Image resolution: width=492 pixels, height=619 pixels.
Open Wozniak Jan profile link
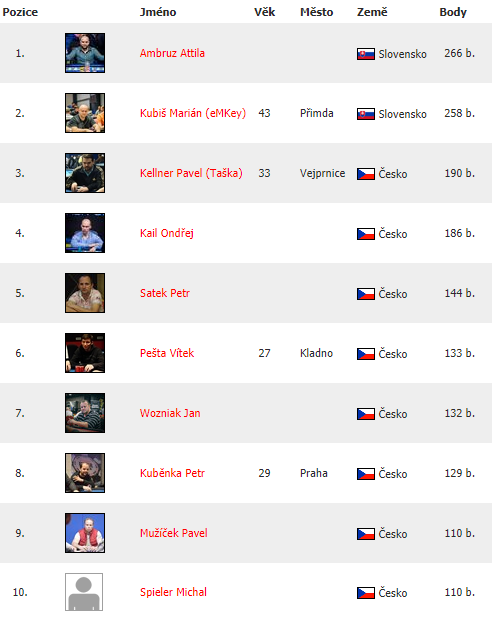(x=170, y=413)
